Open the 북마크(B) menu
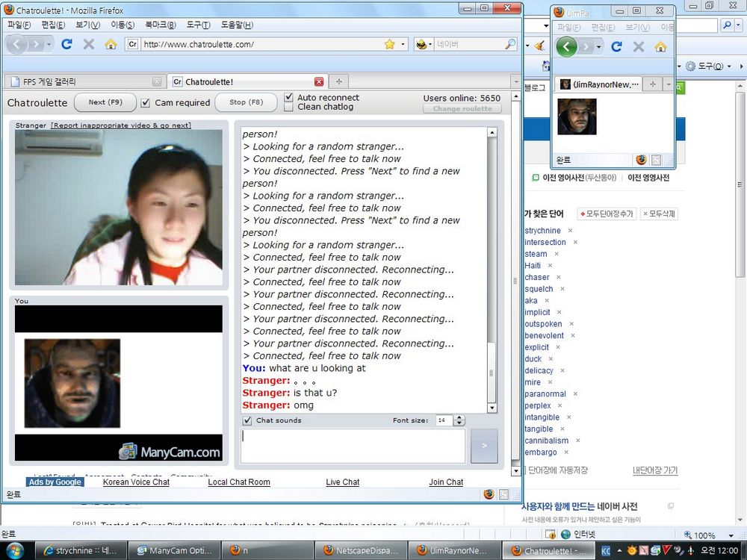747x560 pixels. 160,25
